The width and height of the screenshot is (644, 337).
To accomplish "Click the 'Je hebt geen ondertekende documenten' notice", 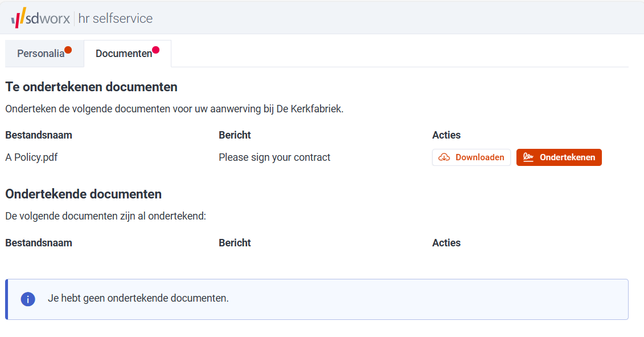I will coord(138,298).
